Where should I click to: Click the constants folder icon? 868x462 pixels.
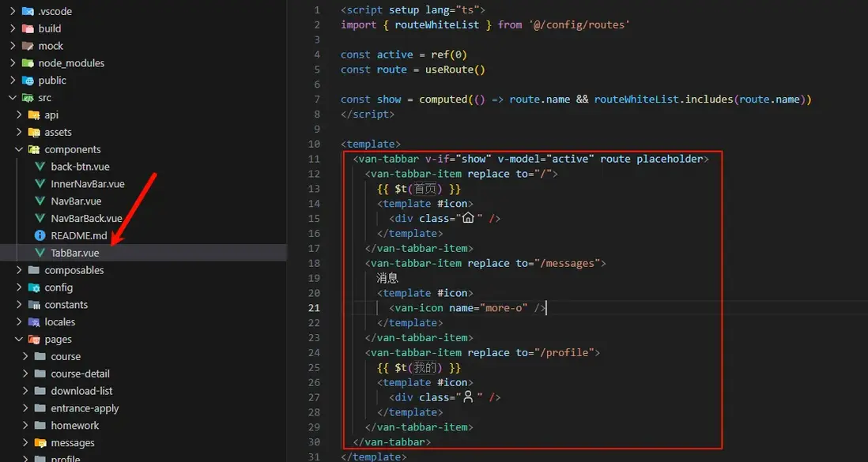point(34,304)
